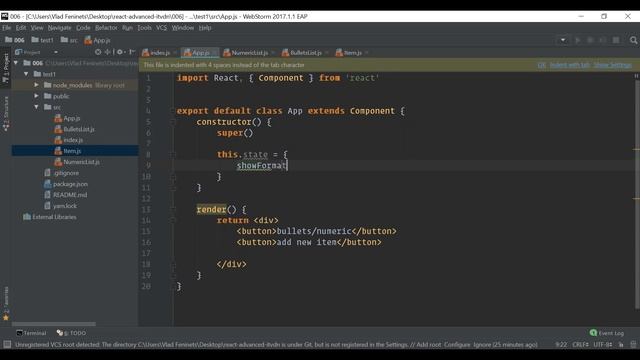Open the Code menu
The image size is (640, 360).
(83, 28)
